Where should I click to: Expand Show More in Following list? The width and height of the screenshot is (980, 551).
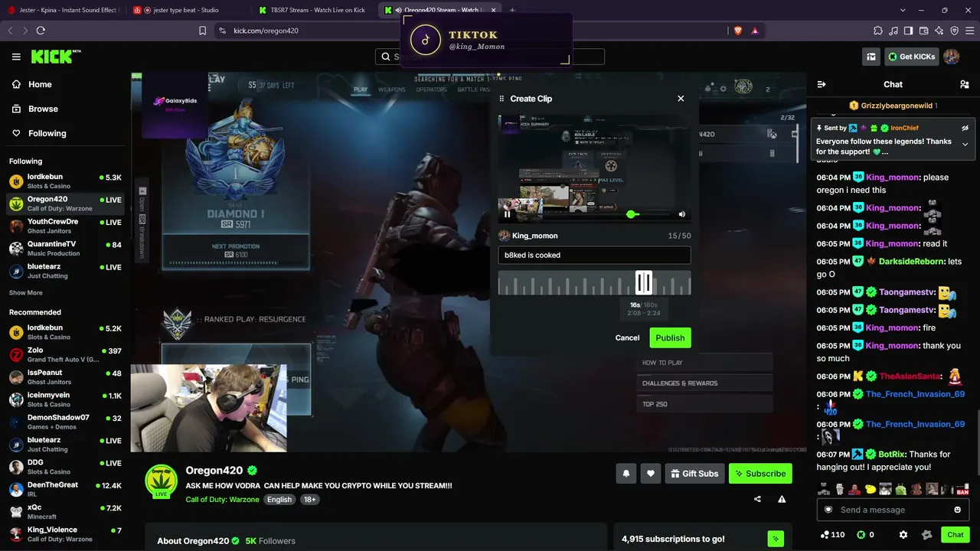pyautogui.click(x=26, y=293)
